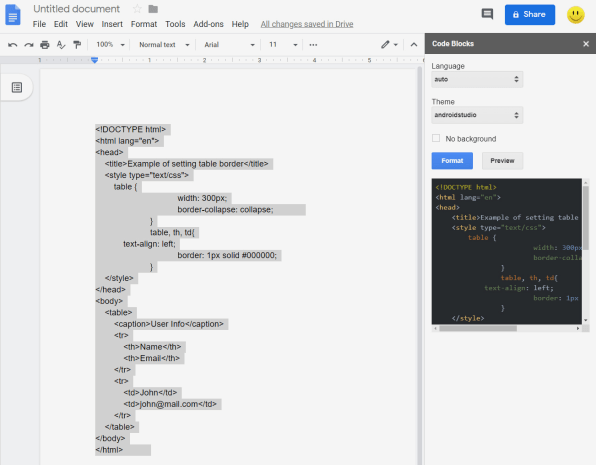Image resolution: width=596 pixels, height=465 pixels.
Task: Toggle the No background checkbox
Action: click(x=436, y=138)
